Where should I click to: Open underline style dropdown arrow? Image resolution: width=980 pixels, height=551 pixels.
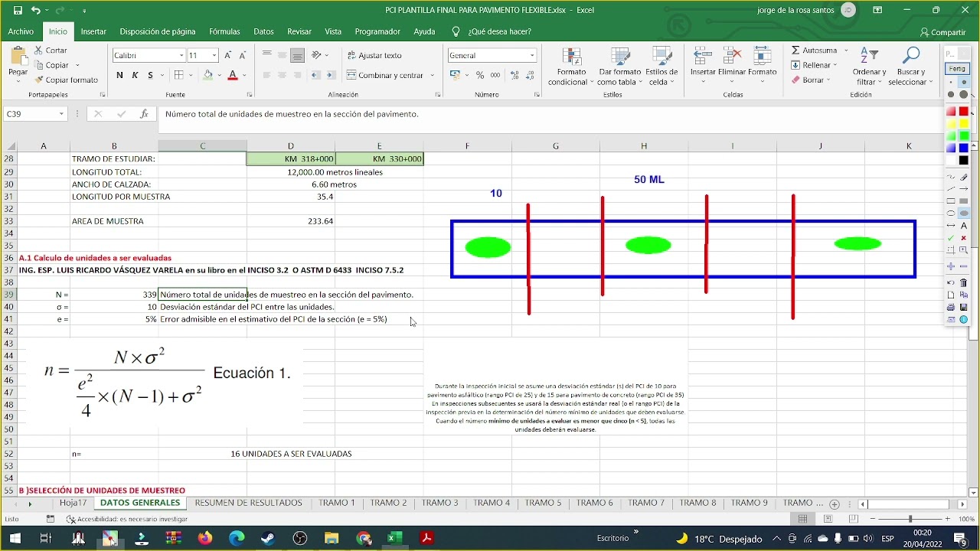162,75
